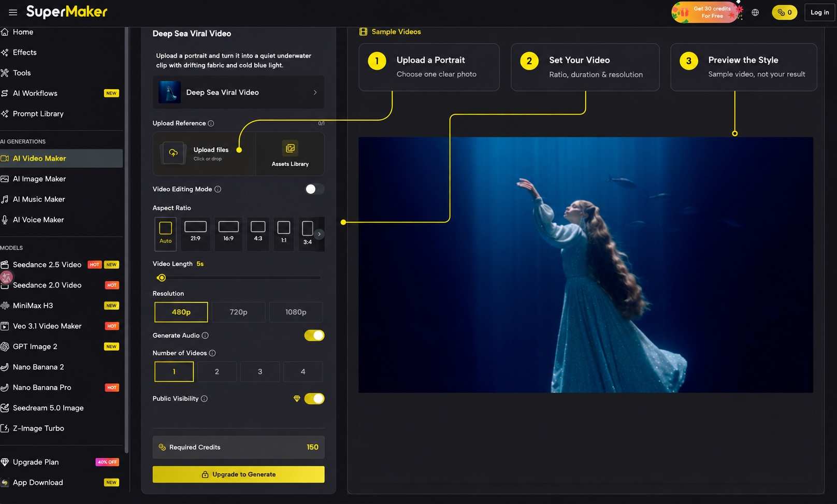
Task: Click the Required Credits field
Action: click(x=238, y=447)
